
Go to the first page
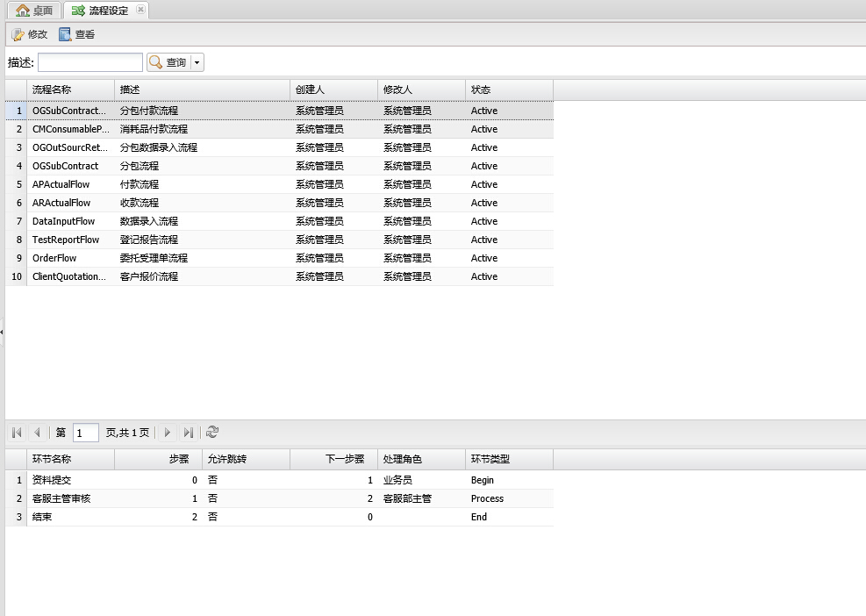pos(17,433)
